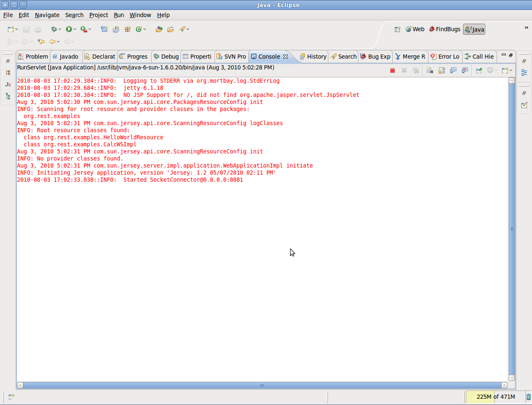Open the Project menu
532x405 pixels.
tap(99, 15)
